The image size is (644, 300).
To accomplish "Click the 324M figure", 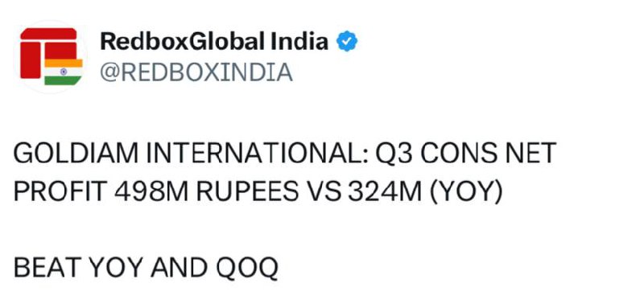I will 386,192.
